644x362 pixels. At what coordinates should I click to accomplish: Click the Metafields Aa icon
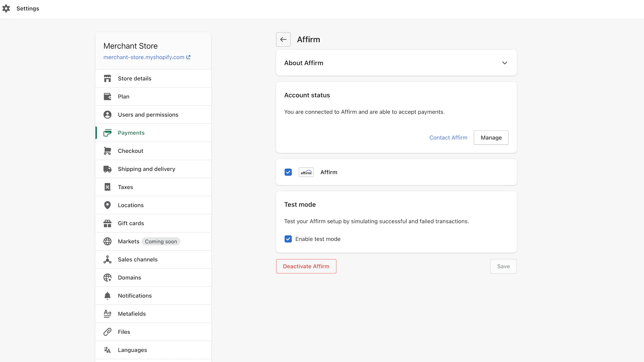(107, 314)
